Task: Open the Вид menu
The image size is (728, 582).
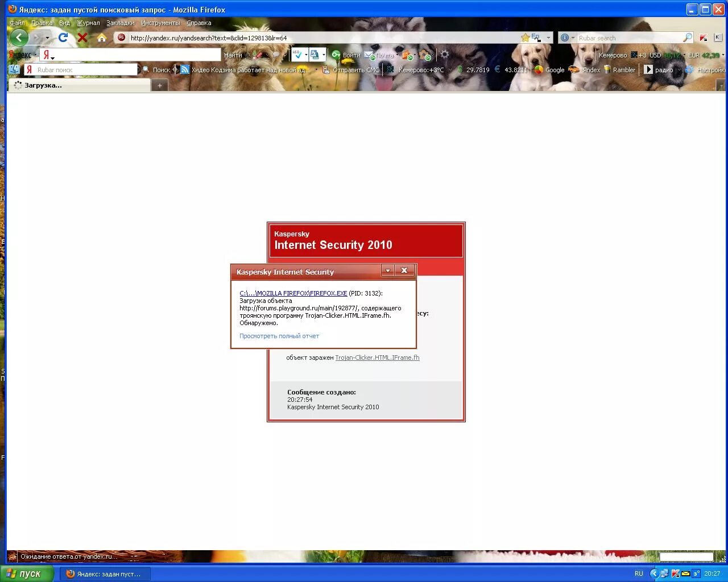Action: point(64,23)
